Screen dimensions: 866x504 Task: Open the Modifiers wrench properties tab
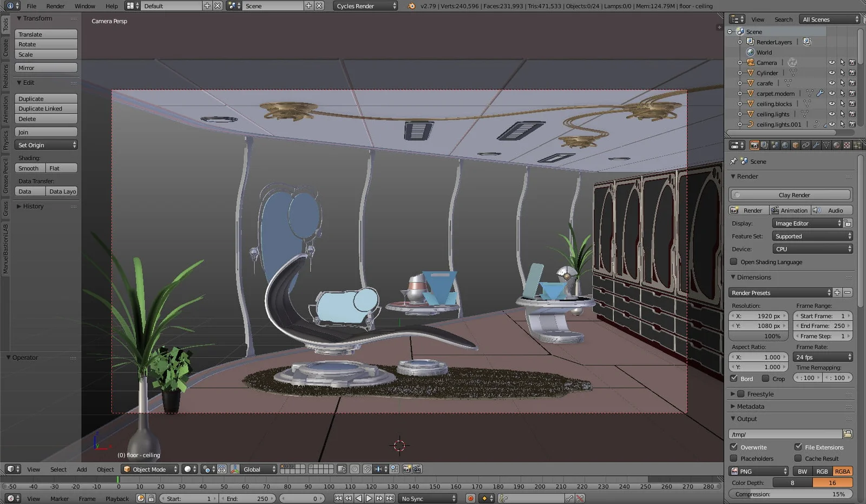817,145
